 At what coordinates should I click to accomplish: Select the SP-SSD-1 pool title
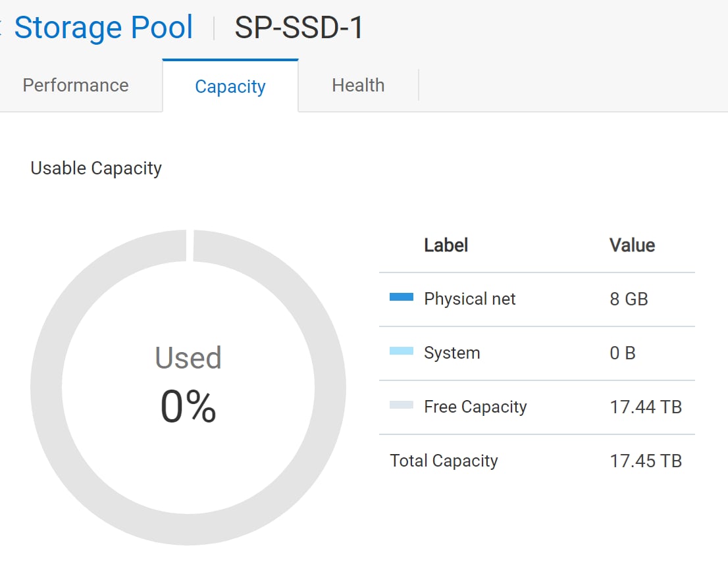click(x=299, y=28)
